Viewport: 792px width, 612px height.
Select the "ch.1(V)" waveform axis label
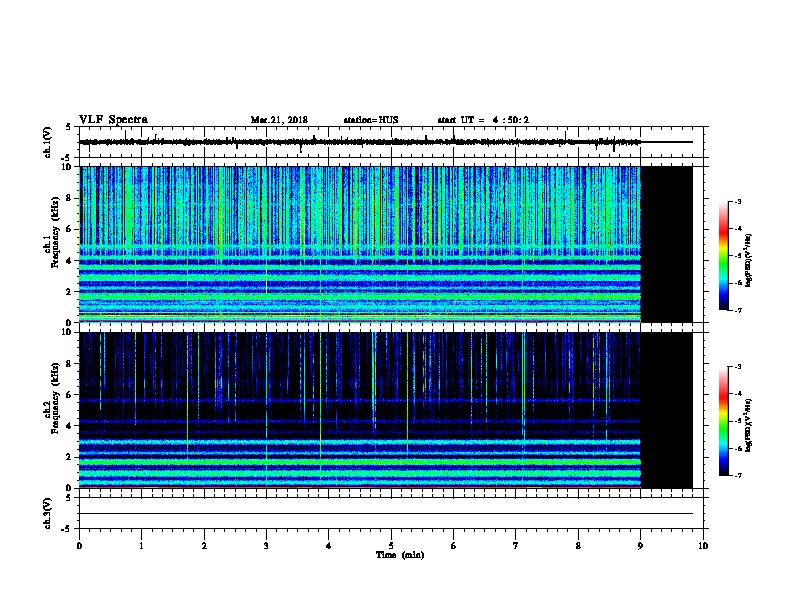(x=47, y=142)
